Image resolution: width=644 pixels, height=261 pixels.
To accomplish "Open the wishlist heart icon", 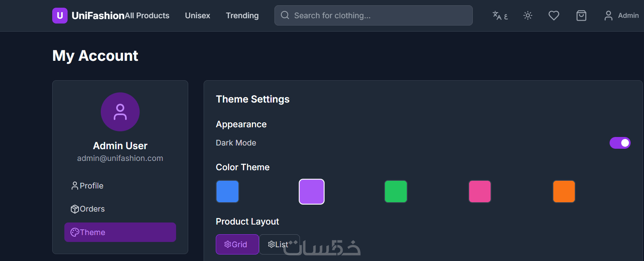I will pyautogui.click(x=554, y=16).
